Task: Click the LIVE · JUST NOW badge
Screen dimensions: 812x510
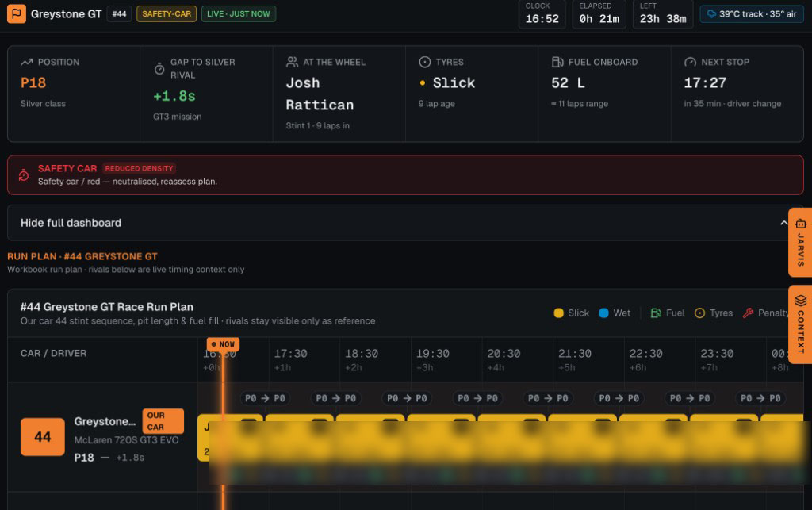Action: coord(238,14)
